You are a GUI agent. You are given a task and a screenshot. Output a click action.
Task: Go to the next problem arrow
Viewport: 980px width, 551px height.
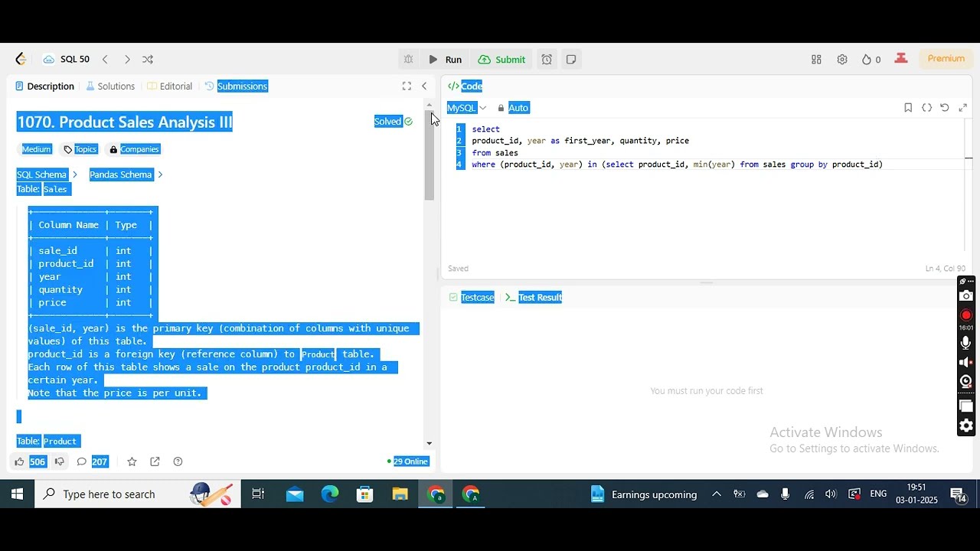click(127, 59)
